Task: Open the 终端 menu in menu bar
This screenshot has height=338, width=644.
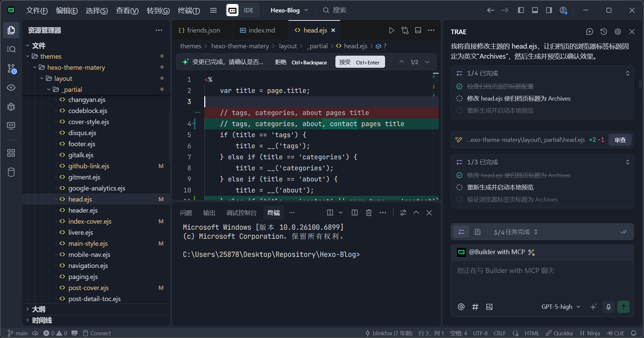Action: pos(189,10)
